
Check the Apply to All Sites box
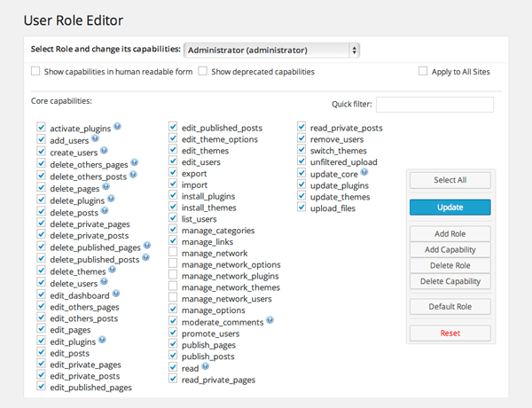tap(423, 72)
